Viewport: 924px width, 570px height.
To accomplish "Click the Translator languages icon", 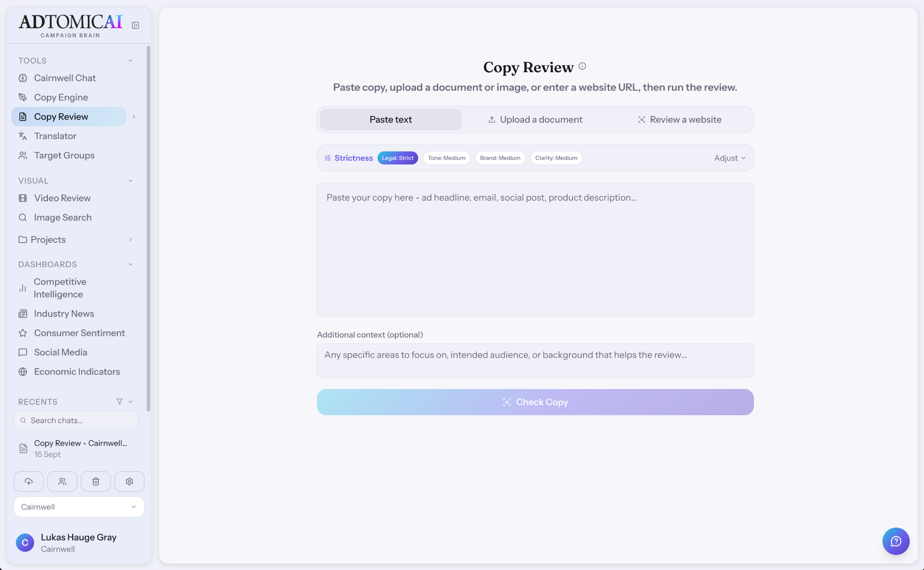I will tap(23, 136).
